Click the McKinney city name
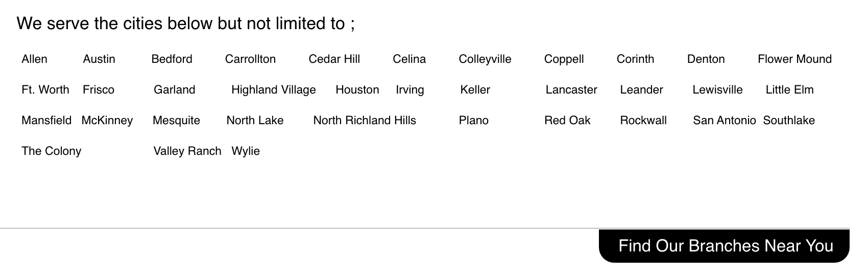Viewport: 868px width, 276px height. click(x=107, y=121)
